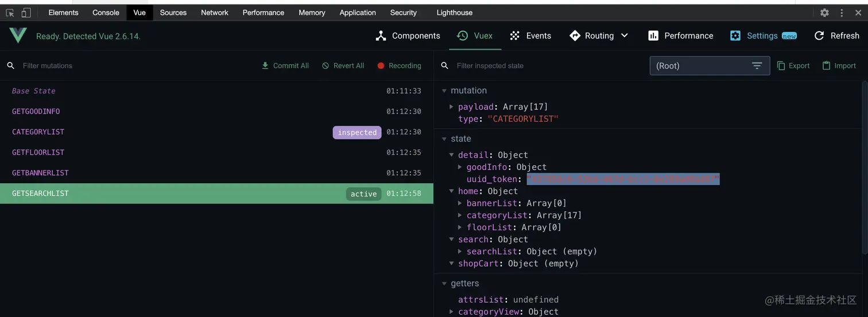Expand categoryView Object
The image size is (868, 317).
(452, 312)
